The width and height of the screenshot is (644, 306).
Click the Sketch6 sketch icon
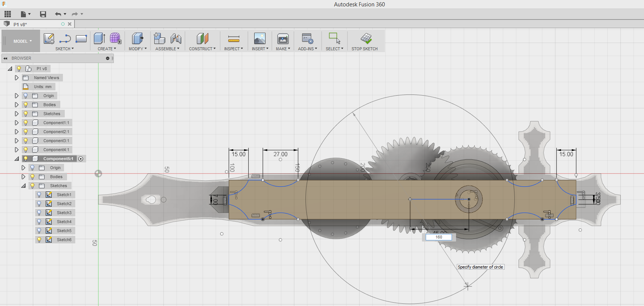pos(49,240)
